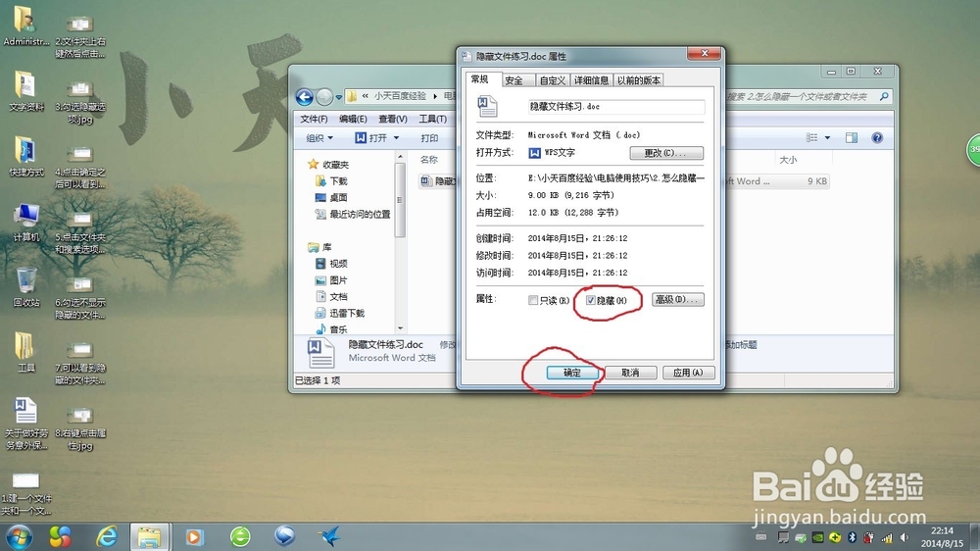
Task: Toggle the preview pane icon
Action: pos(852,137)
